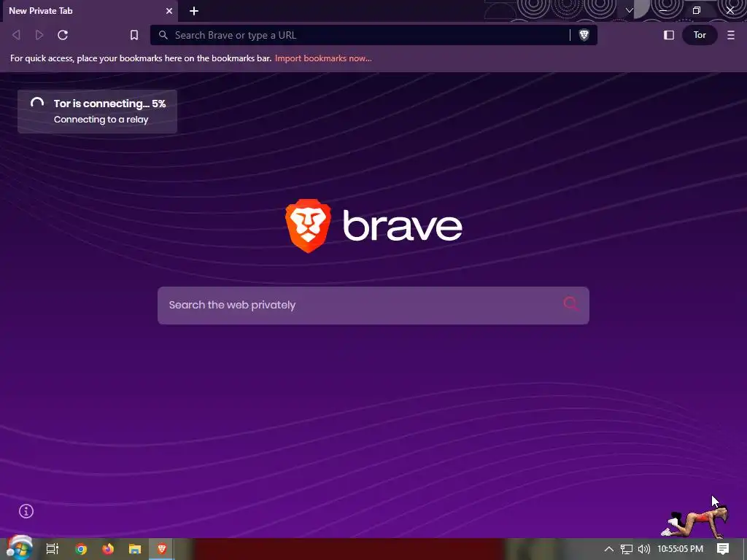Image resolution: width=747 pixels, height=560 pixels.
Task: Click the magnifier icon in the private search box
Action: 570,304
